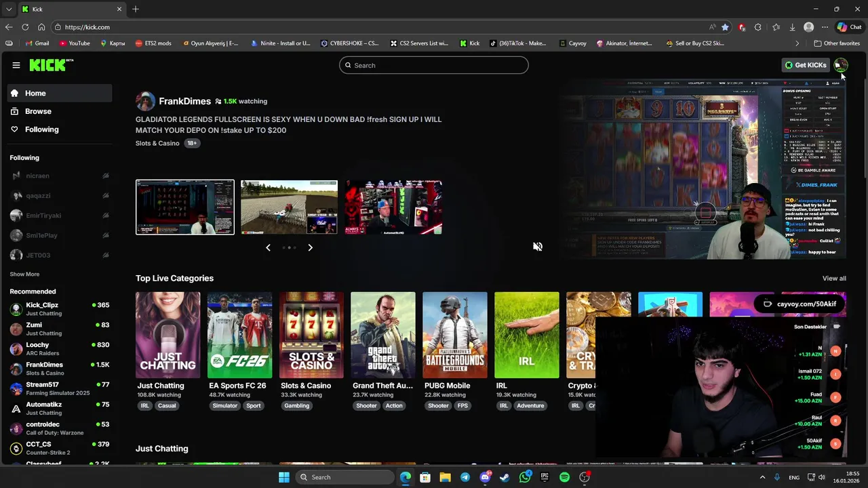Show more bookmarks chevron
Viewport: 868px width, 488px height.
(x=798, y=43)
